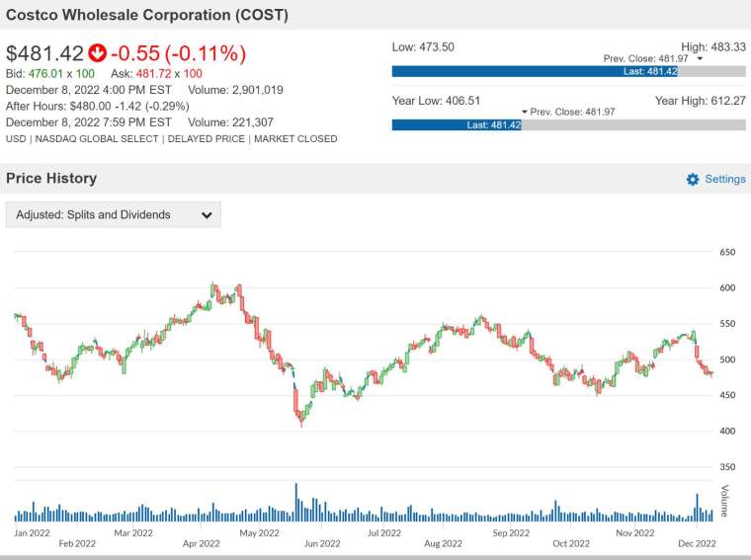Screen dimensions: 751x560
Task: Click the Jan 2022 axis label
Action: tap(32, 532)
